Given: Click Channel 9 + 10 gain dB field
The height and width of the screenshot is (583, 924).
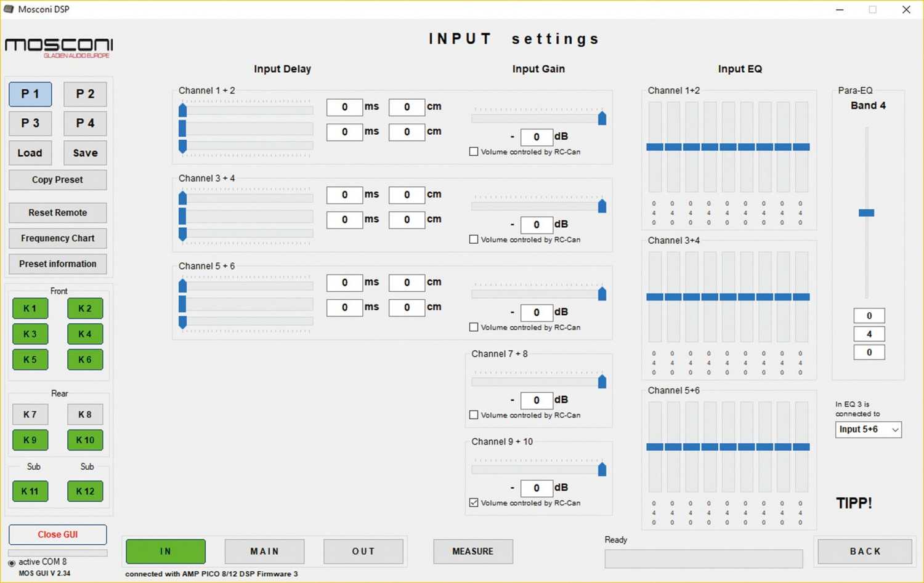Looking at the screenshot, I should tap(537, 488).
